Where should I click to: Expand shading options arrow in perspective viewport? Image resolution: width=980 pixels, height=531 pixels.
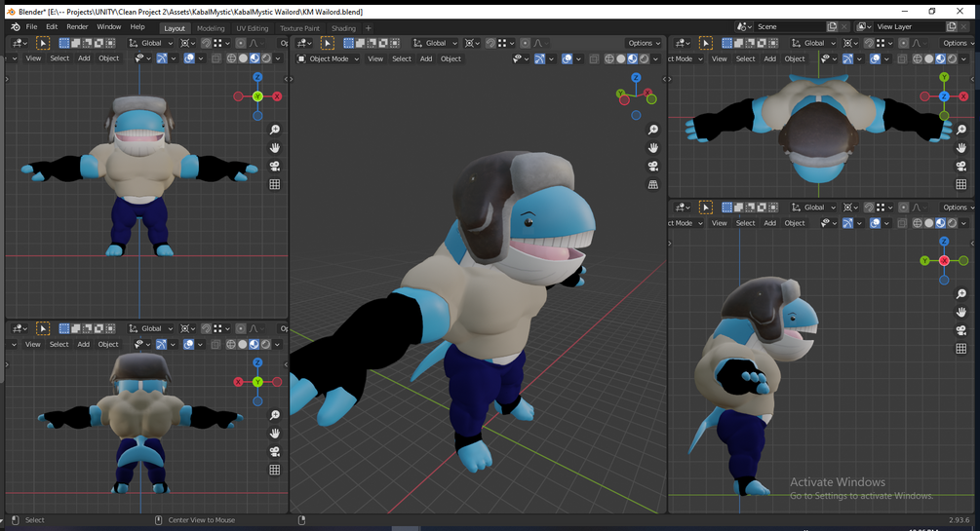point(655,58)
